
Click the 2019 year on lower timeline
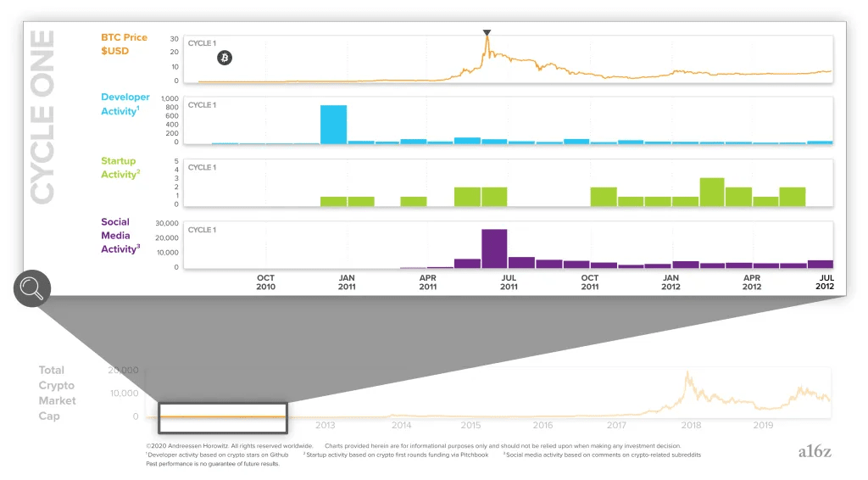[x=763, y=425]
